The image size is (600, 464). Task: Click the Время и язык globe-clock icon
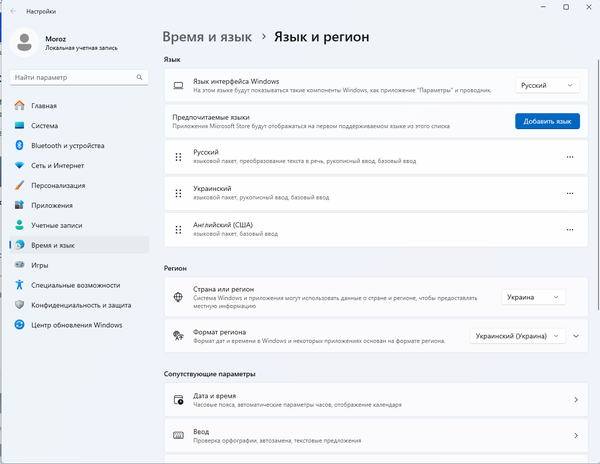point(20,245)
